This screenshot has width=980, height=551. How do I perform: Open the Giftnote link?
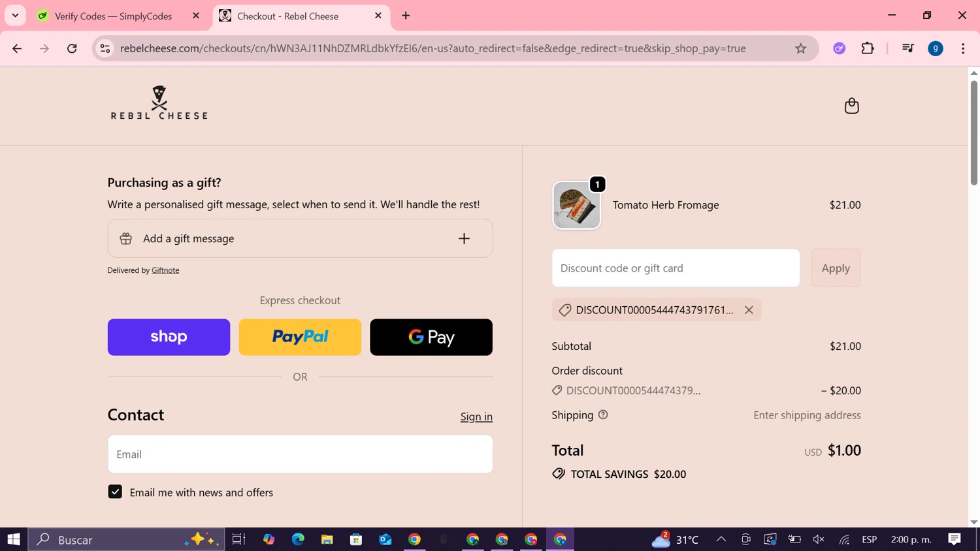(x=165, y=270)
